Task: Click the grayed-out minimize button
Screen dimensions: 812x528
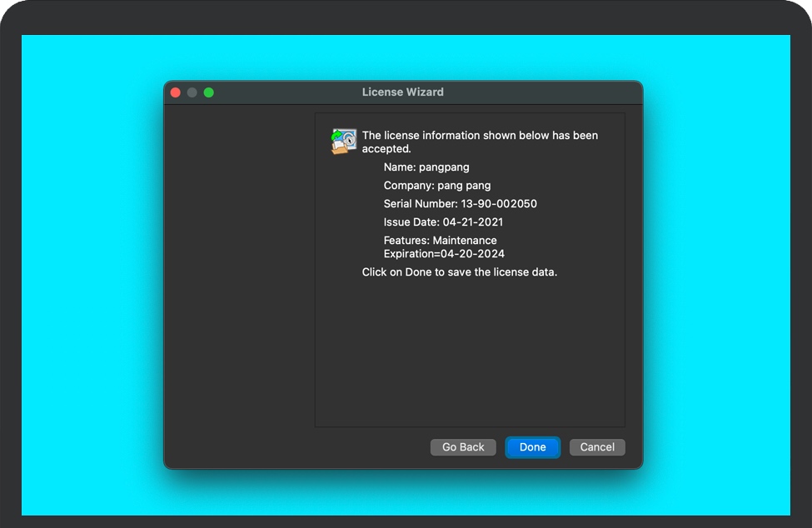Action: [x=192, y=92]
